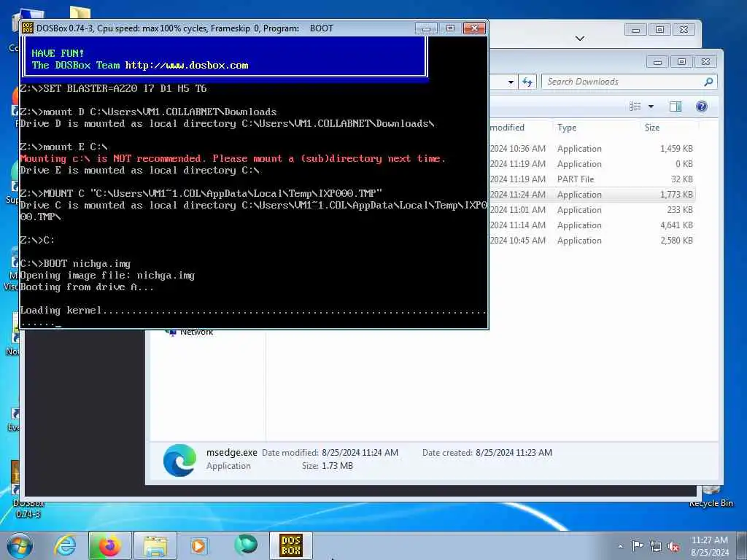Click the Date modified value in details pane
This screenshot has height=560, width=747.
click(x=360, y=453)
